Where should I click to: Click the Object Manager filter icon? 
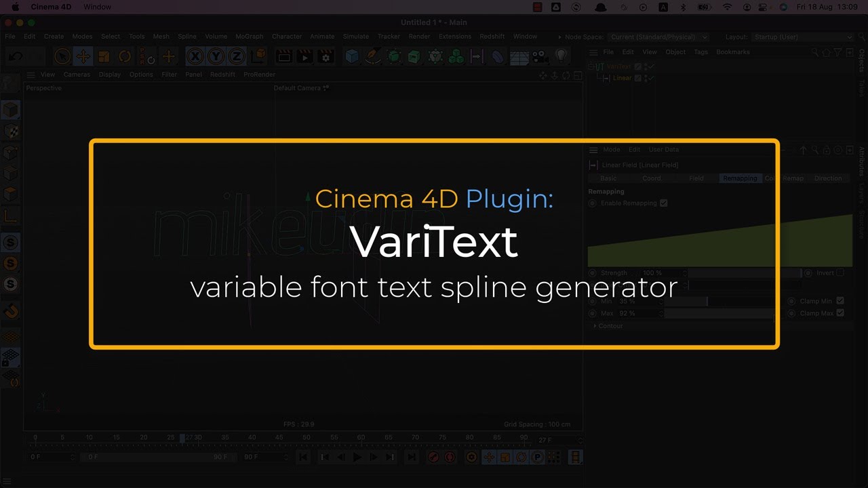coord(838,52)
